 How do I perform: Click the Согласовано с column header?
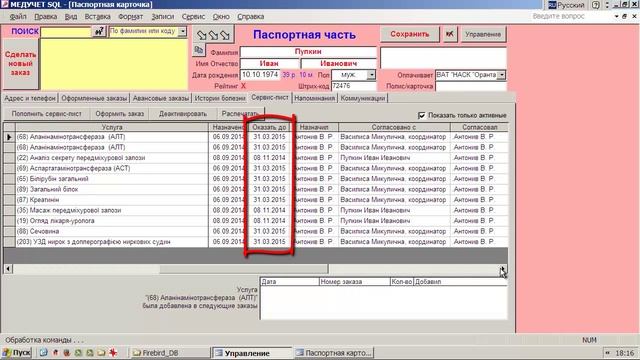394,127
